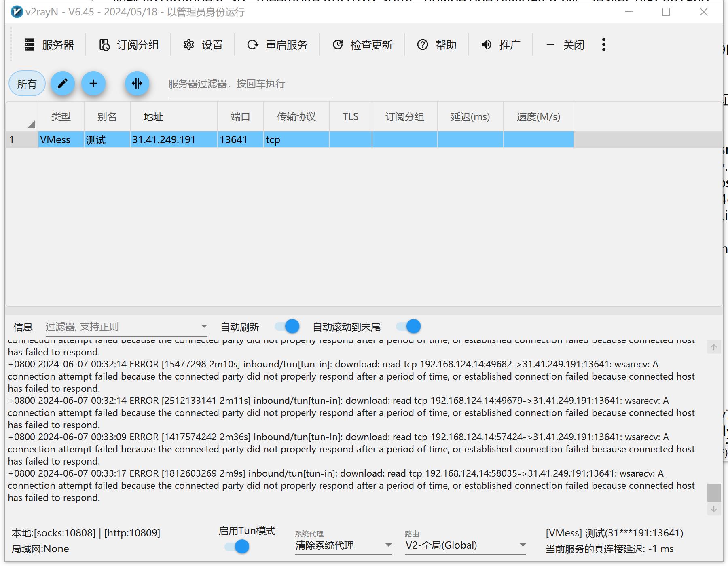Open the 系统代理 dropdown showing 清除系统代理
The height and width of the screenshot is (566, 728).
[343, 545]
